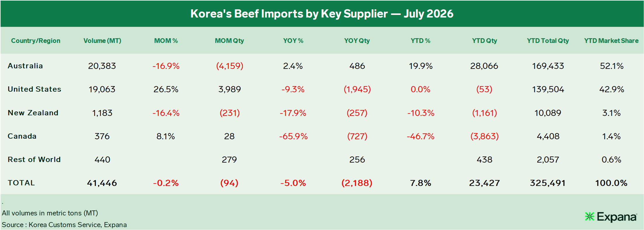The image size is (644, 230).
Task: Select the MOM % column header
Action: [166, 41]
